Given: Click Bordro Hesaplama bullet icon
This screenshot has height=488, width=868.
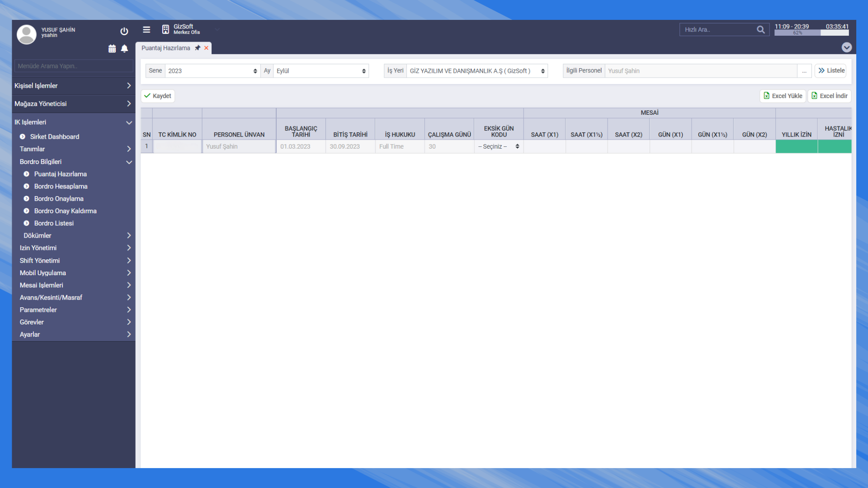Looking at the screenshot, I should [x=26, y=186].
